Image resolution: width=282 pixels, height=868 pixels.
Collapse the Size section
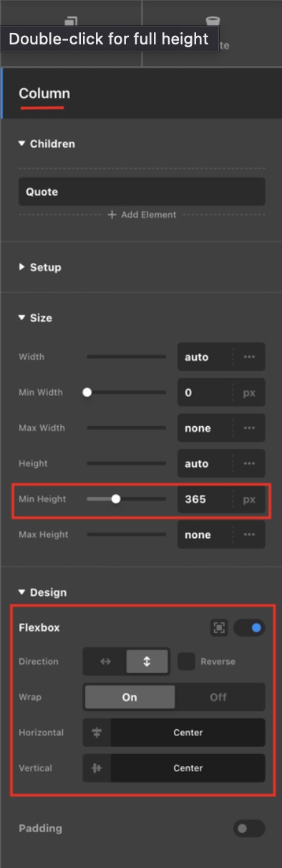36,317
